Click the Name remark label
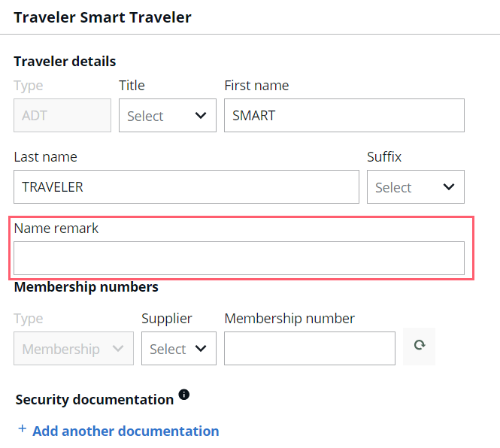The width and height of the screenshot is (500, 448). 56,229
